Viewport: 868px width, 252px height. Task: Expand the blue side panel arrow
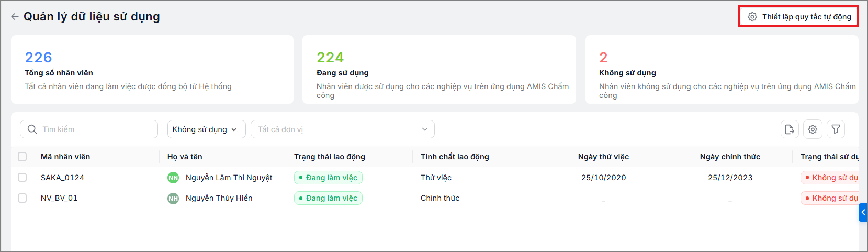coord(863,212)
